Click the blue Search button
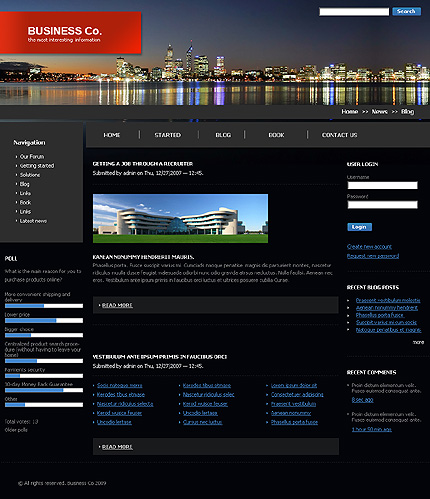The height and width of the screenshot is (499, 430). pos(406,11)
